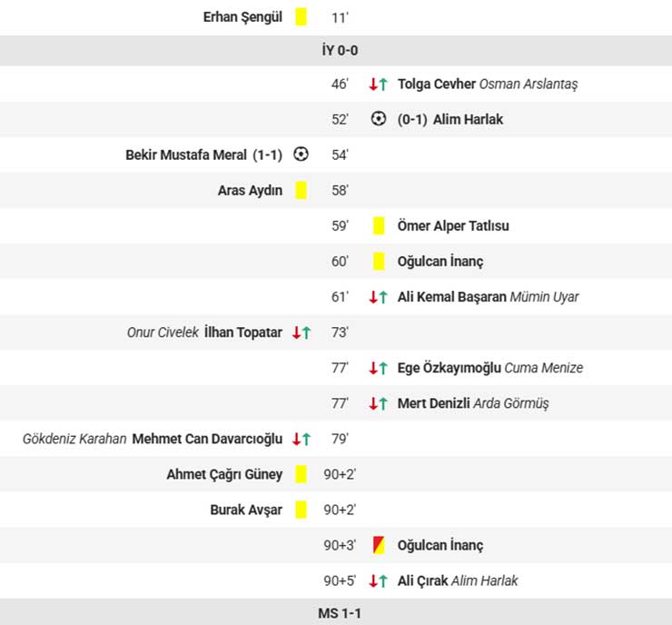The height and width of the screenshot is (625, 672).
Task: Click Aras Aydın's yellow card icon
Action: pyautogui.click(x=301, y=191)
